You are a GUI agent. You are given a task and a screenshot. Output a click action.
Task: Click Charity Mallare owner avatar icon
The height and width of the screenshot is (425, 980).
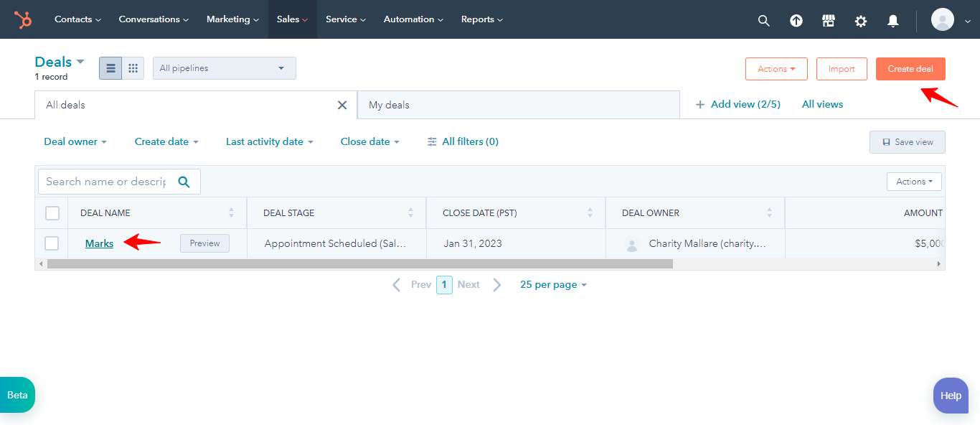[632, 244]
